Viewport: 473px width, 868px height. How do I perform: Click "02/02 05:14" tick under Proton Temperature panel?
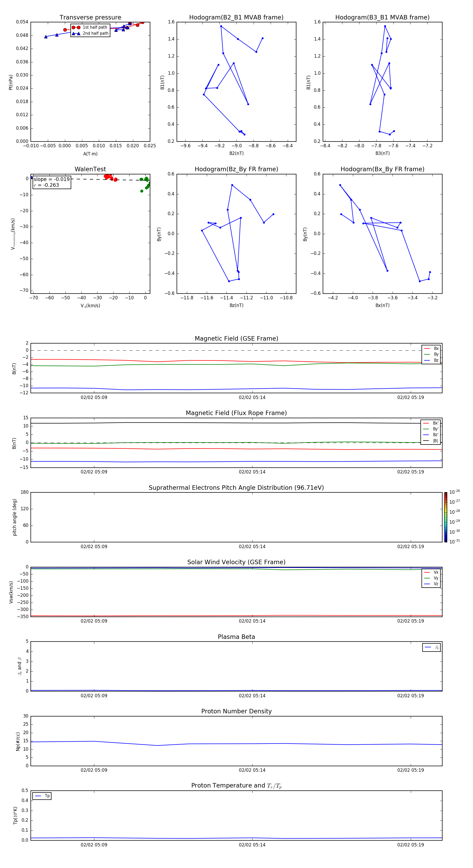point(252,845)
